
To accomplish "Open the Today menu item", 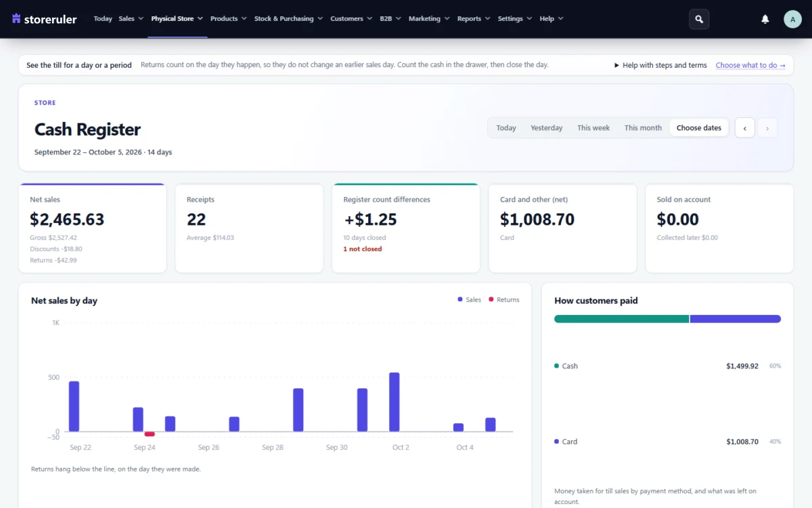I will pyautogui.click(x=103, y=19).
